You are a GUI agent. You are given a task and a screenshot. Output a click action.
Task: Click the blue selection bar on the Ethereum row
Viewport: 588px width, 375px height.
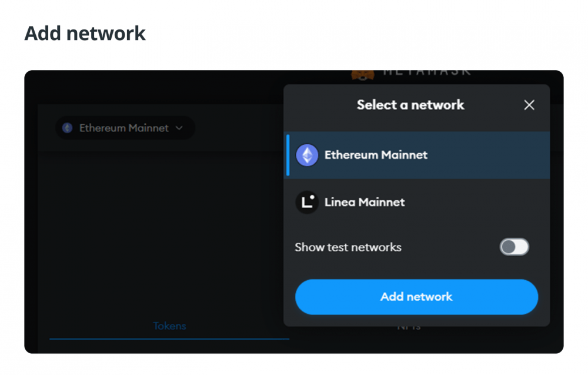click(x=288, y=155)
